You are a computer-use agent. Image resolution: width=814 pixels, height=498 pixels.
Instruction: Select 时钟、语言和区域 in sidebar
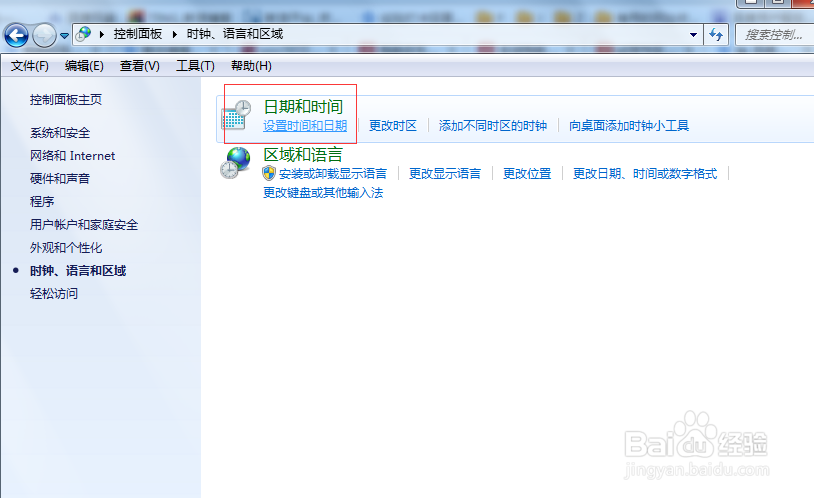(x=78, y=271)
